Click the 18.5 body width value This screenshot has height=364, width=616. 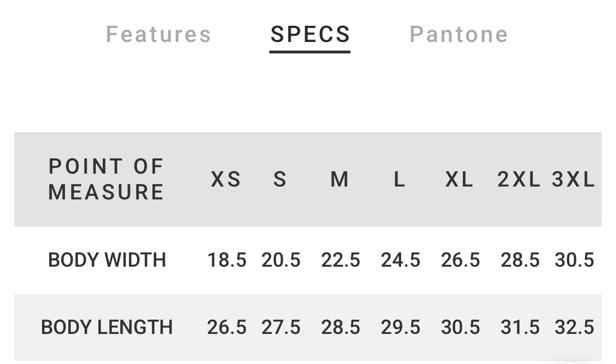(x=227, y=260)
